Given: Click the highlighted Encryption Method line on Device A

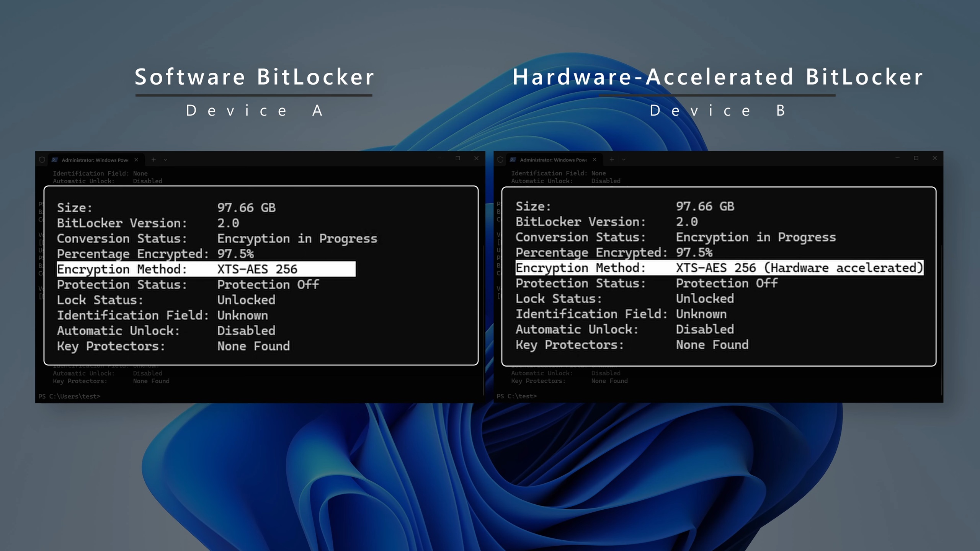Looking at the screenshot, I should [x=207, y=269].
